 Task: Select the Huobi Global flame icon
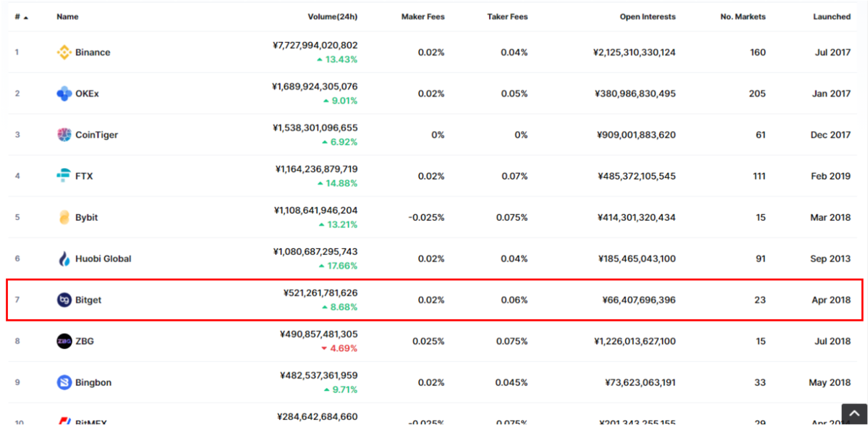click(64, 258)
